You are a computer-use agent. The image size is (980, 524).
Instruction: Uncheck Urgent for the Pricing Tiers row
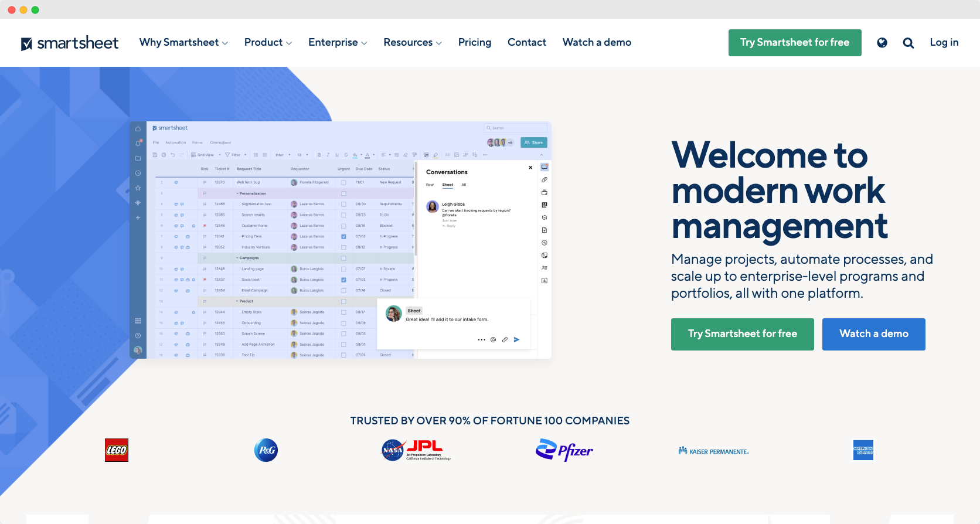(343, 236)
